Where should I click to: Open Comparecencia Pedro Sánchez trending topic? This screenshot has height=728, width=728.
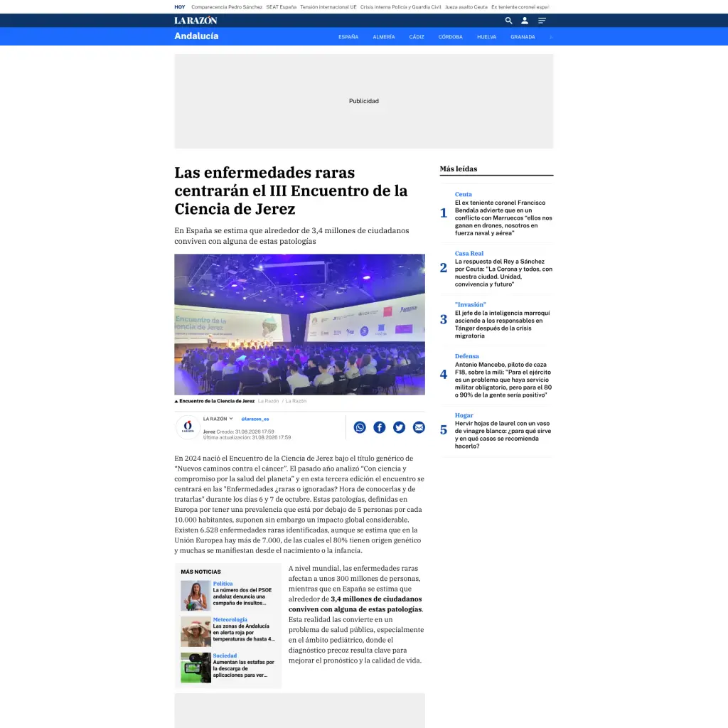pyautogui.click(x=227, y=7)
